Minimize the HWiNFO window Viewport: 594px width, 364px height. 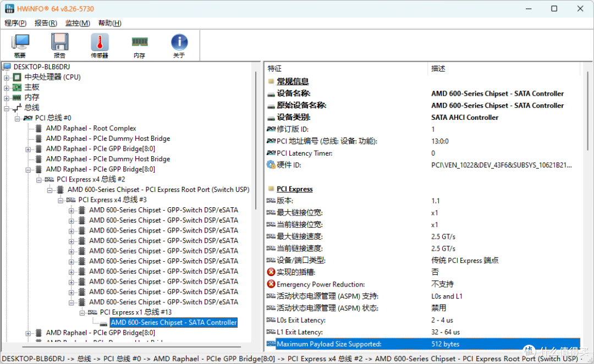(x=529, y=8)
